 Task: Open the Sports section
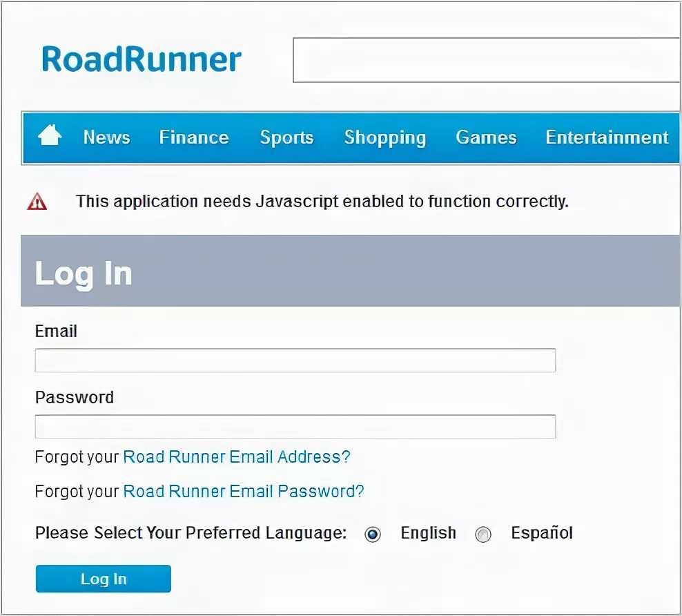tap(286, 138)
